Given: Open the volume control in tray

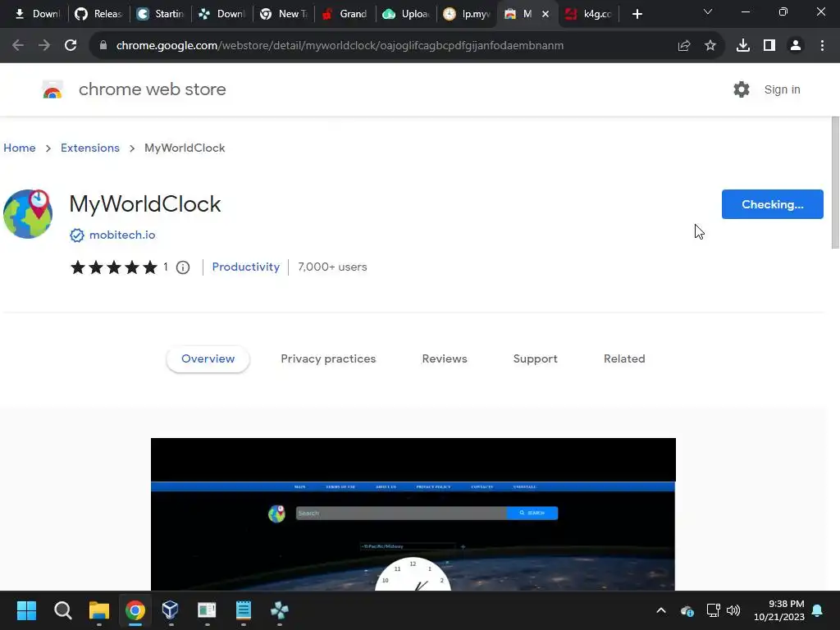Looking at the screenshot, I should 733,610.
